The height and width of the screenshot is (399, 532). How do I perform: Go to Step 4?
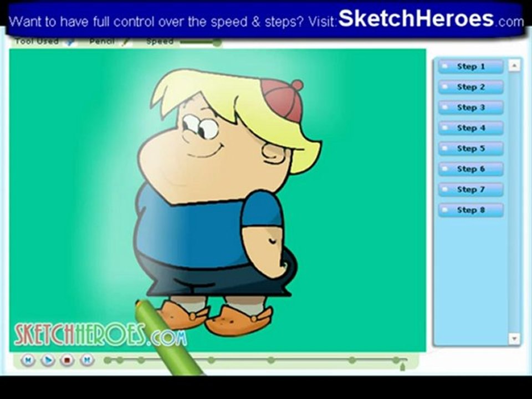[x=470, y=128]
